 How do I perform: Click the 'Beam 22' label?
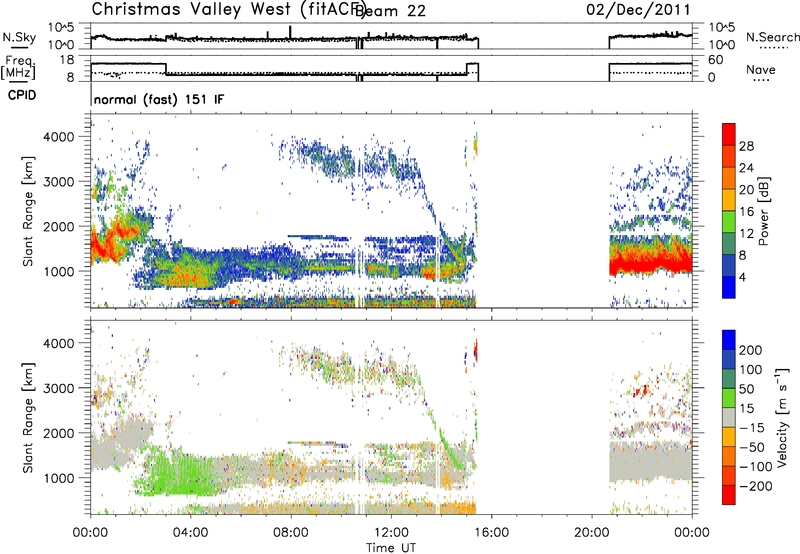tap(390, 11)
